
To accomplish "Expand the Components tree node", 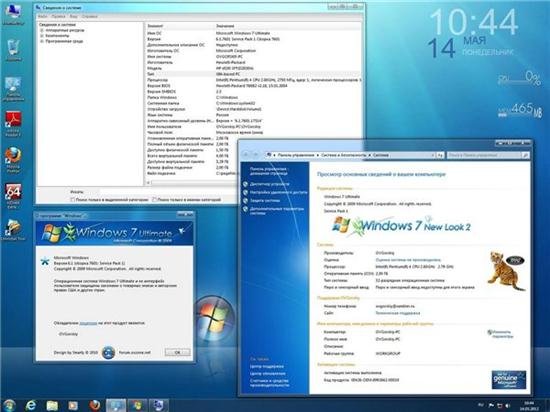I will point(42,36).
